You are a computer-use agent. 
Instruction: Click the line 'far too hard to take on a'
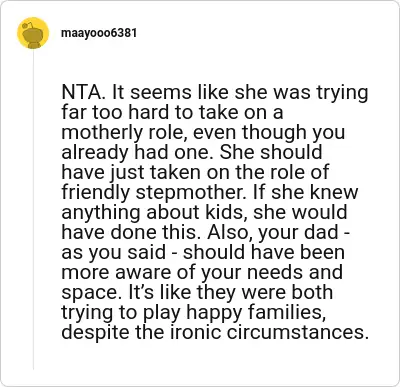click(x=172, y=112)
